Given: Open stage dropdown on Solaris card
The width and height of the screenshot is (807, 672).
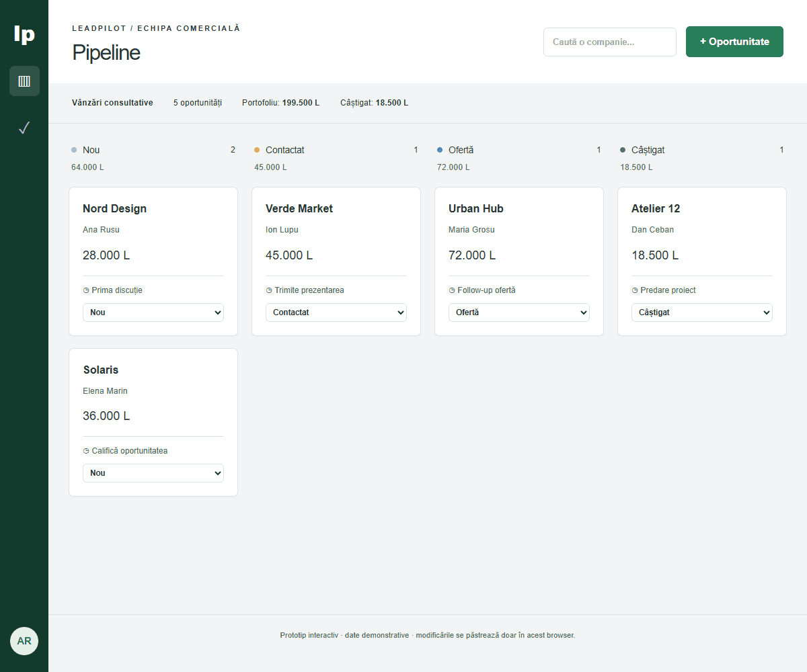Looking at the screenshot, I should pyautogui.click(x=153, y=473).
